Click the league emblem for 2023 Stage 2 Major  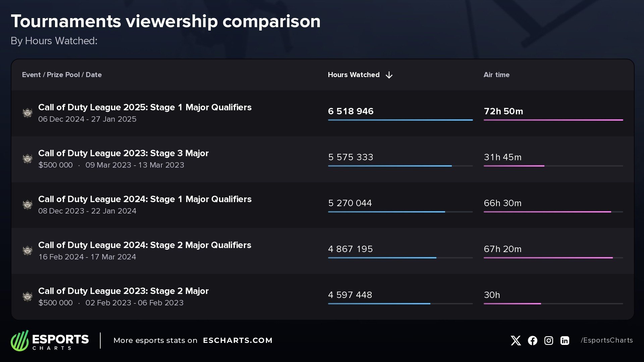[28, 297]
